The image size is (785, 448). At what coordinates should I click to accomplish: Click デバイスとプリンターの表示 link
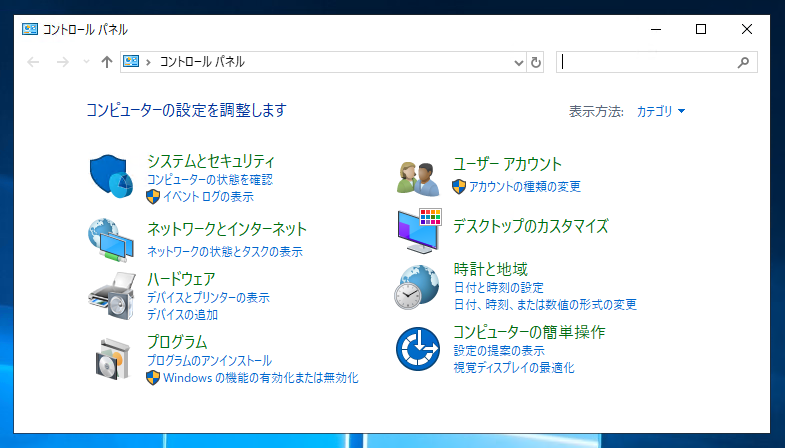208,298
